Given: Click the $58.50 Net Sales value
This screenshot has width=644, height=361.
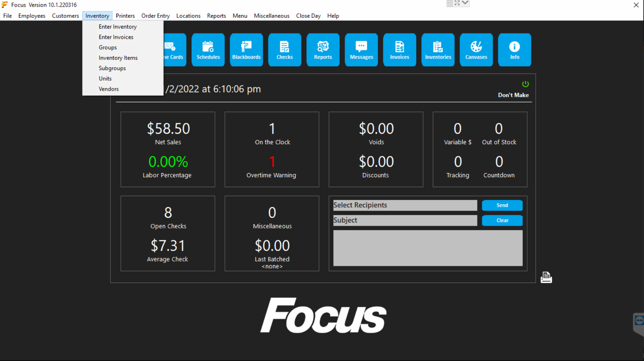Looking at the screenshot, I should pos(168,129).
